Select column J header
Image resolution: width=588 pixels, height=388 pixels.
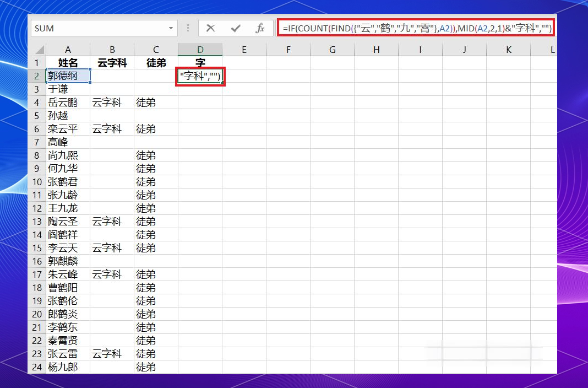[465, 50]
